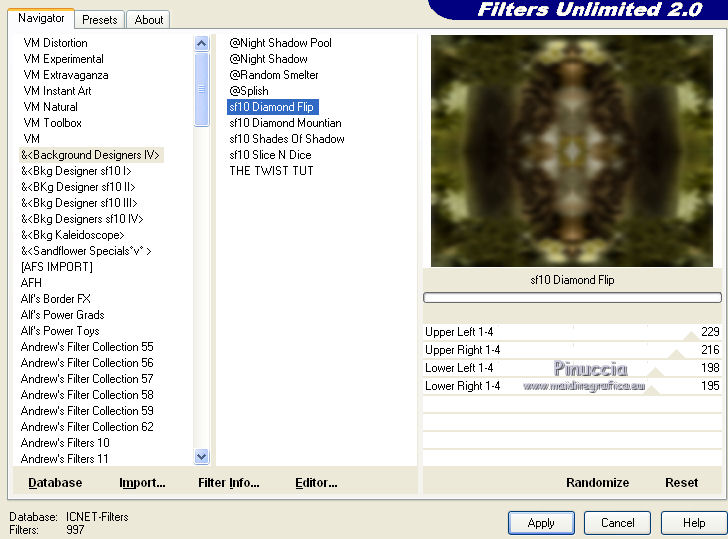Select the &<Bkg Designers sf10 IV> category

coord(82,219)
